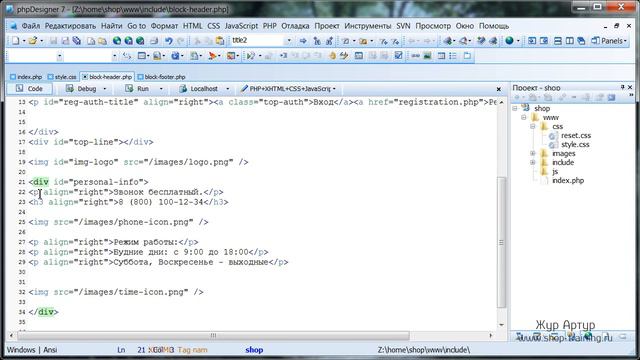The image size is (640, 360).
Task: Click the Print icon in toolbar
Action: coord(154,41)
